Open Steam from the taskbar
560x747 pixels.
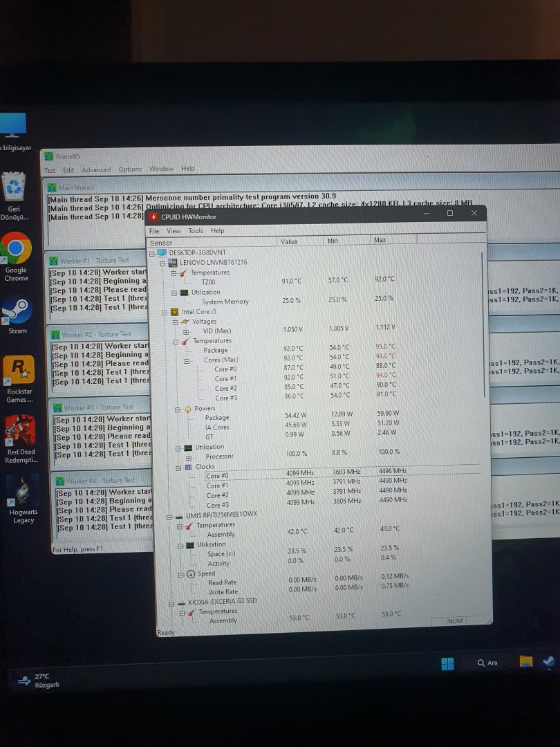coord(548,661)
